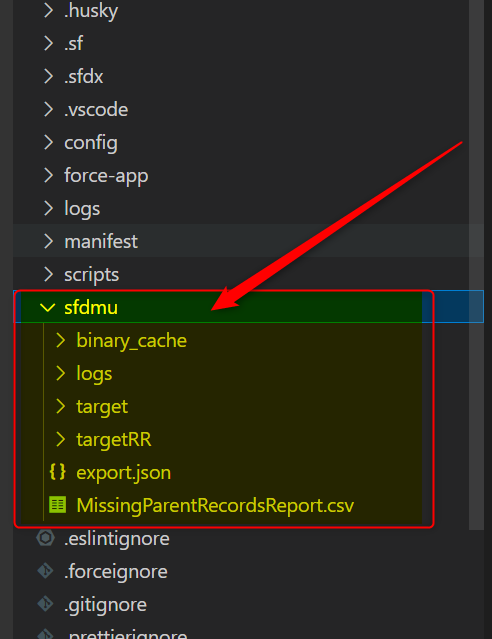Expand the logs chevron inside sfdmu

(x=60, y=373)
